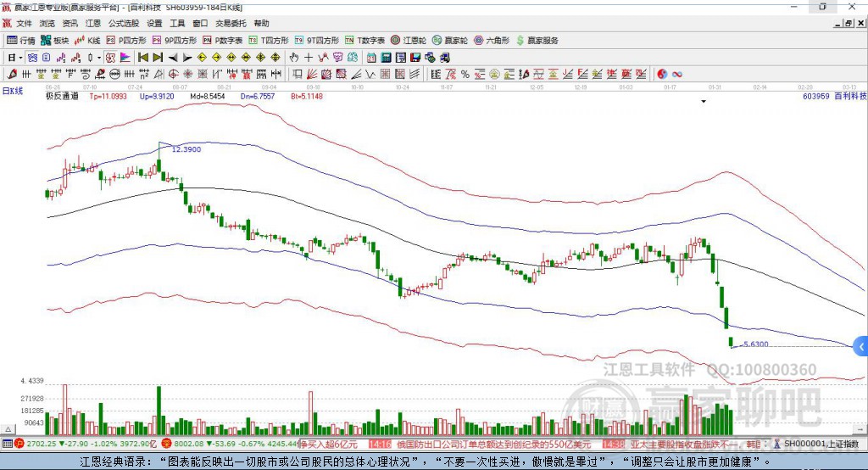Click the up-triangle button at volume panel left
This screenshot has height=470, width=868.
8,429
